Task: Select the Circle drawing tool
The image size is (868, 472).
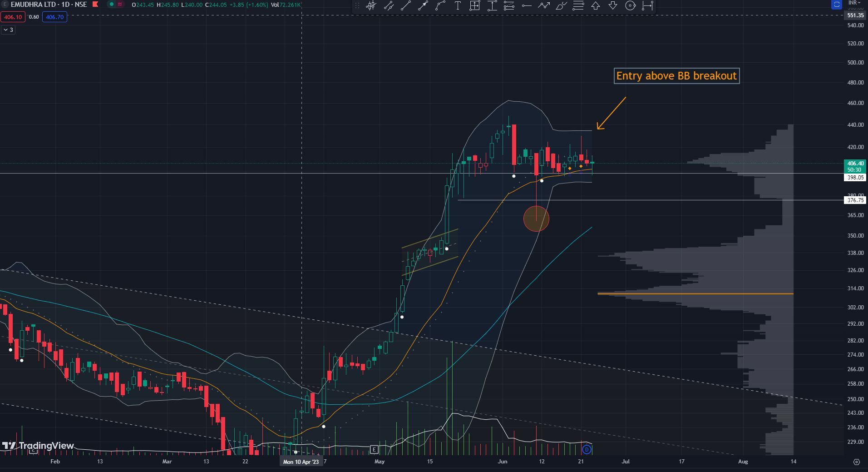Action: pyautogui.click(x=630, y=6)
